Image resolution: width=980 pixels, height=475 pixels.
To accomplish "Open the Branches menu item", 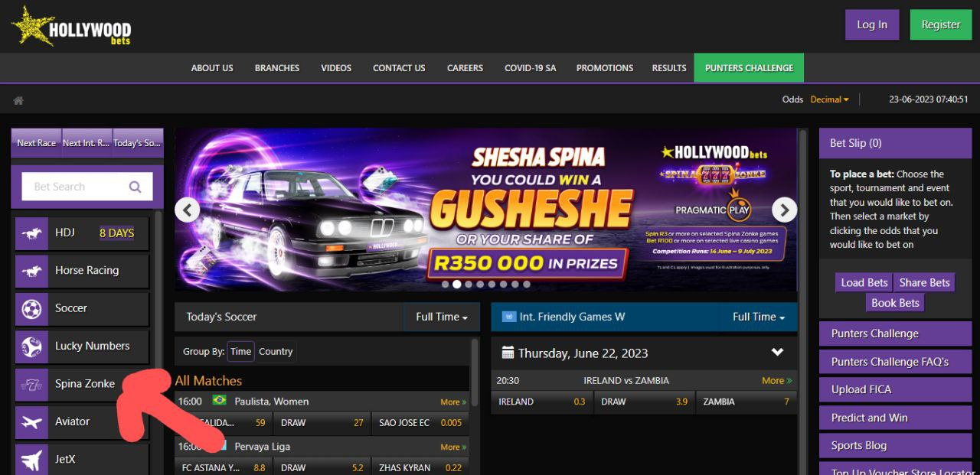I will coord(277,68).
